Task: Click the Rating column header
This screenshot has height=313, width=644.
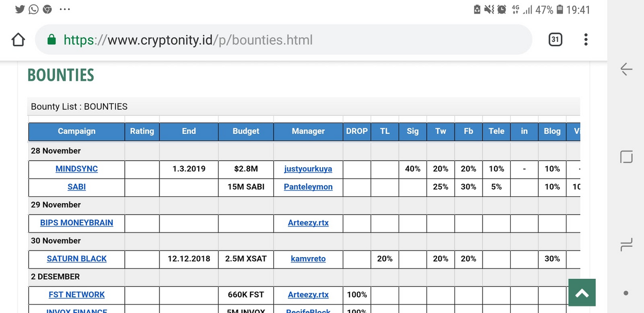Action: (142, 131)
